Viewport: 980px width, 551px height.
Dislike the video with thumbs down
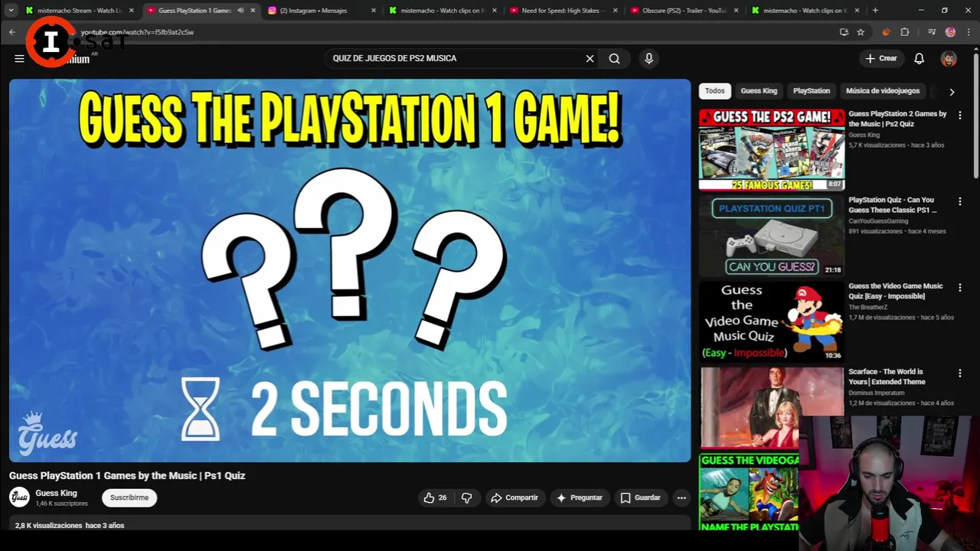pyautogui.click(x=466, y=497)
